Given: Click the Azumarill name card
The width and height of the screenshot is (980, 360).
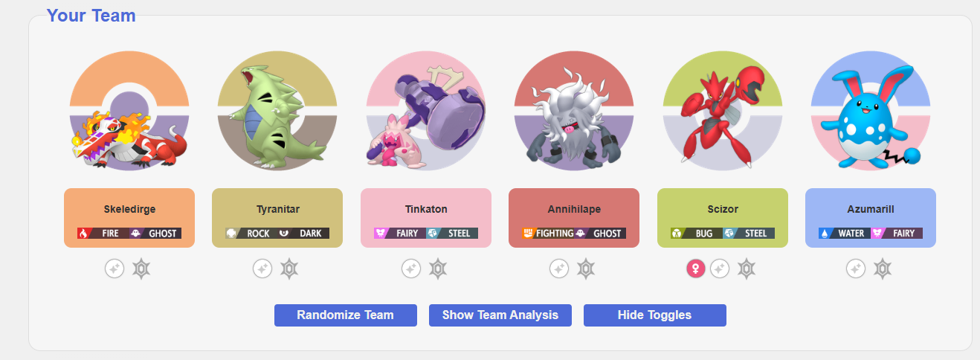Looking at the screenshot, I should click(x=871, y=218).
